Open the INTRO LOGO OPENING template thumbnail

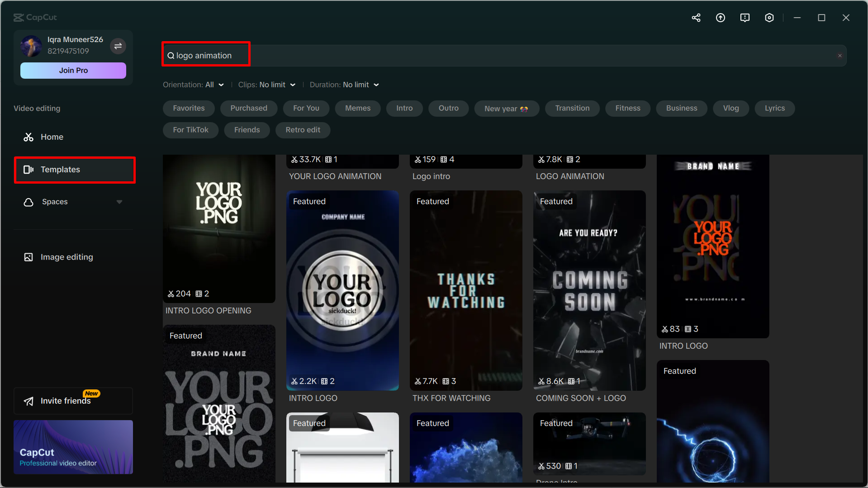pyautogui.click(x=219, y=229)
